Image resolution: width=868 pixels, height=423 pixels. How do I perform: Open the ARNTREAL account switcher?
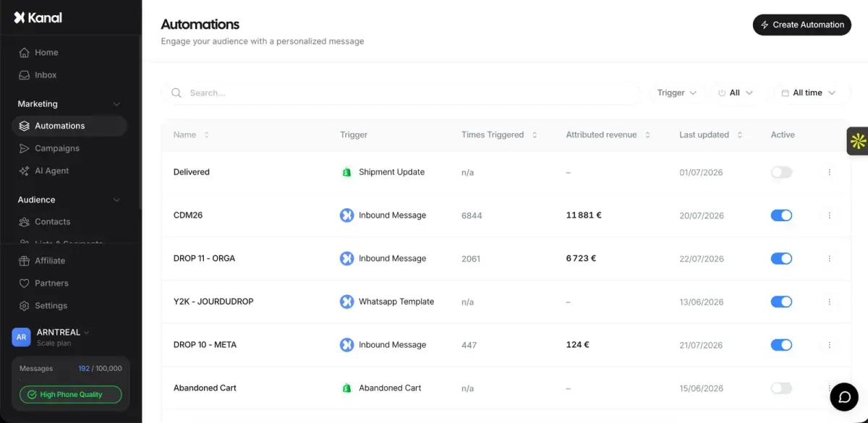point(63,333)
